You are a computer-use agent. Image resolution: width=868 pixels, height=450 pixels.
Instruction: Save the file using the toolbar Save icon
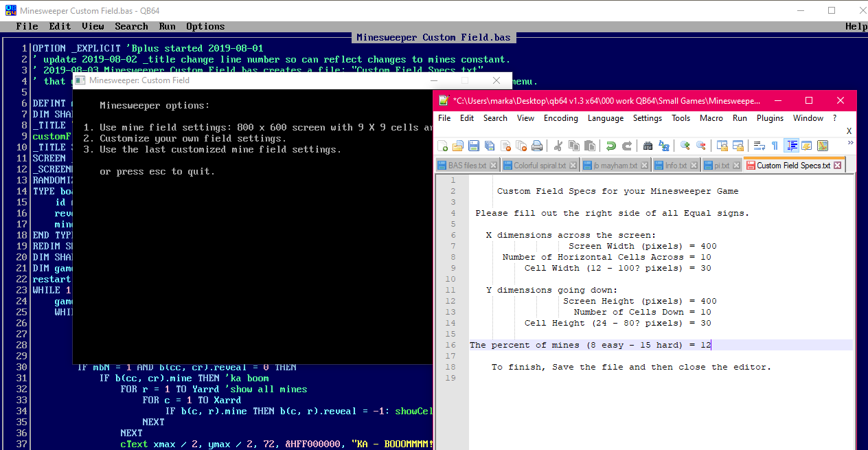point(474,146)
